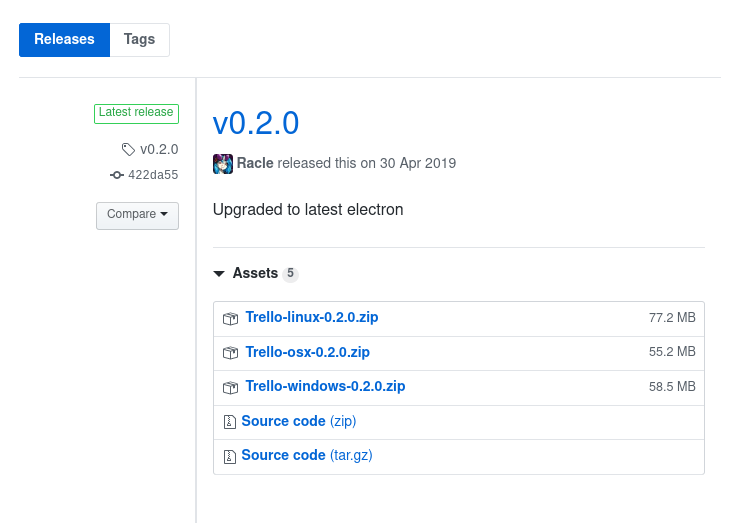Click package icon next to Trello-linux-0.2.0.zip
The height and width of the screenshot is (526, 745).
[x=230, y=318]
